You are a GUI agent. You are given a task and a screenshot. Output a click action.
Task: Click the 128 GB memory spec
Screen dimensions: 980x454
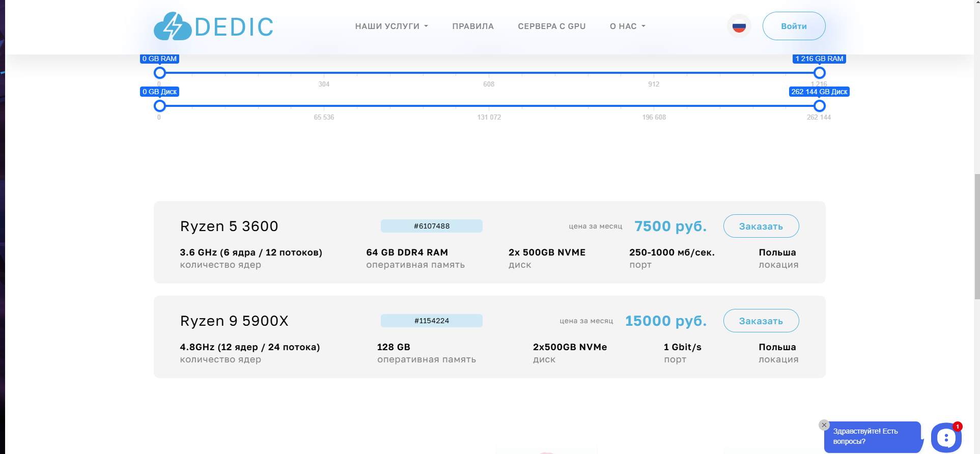click(x=394, y=347)
